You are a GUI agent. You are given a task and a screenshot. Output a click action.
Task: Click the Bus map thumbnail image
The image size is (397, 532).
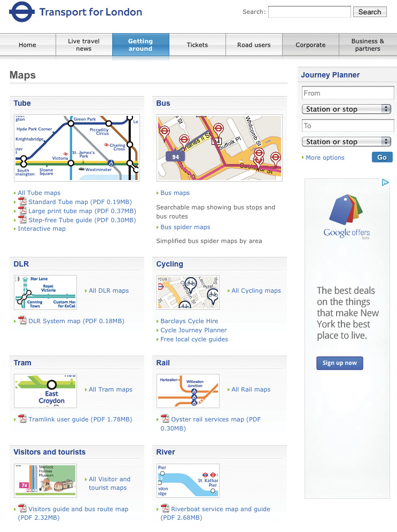pos(220,147)
